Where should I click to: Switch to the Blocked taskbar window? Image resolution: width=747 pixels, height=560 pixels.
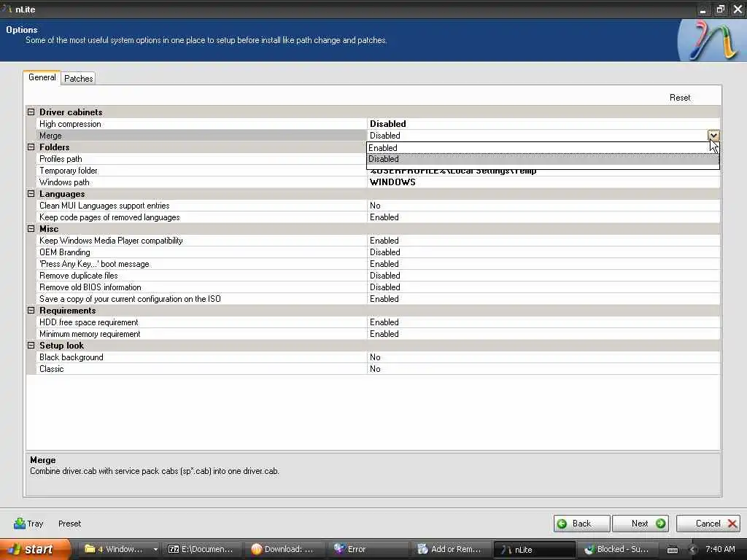pyautogui.click(x=617, y=549)
